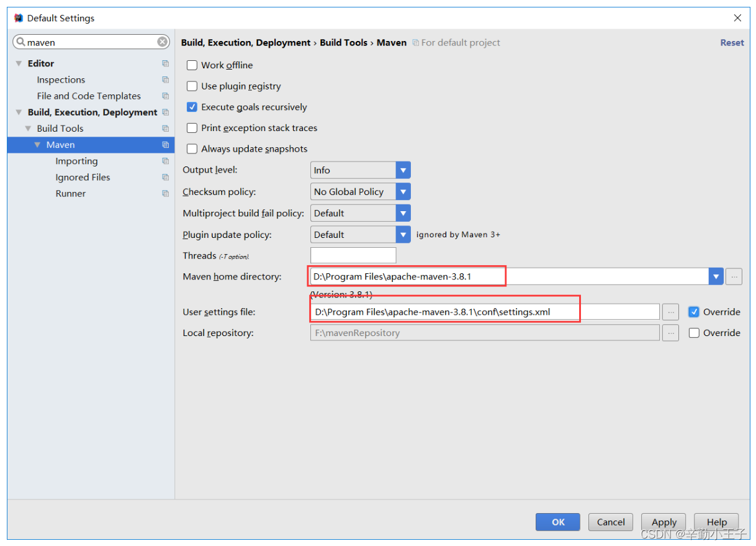Image resolution: width=756 pixels, height=546 pixels.
Task: Enable Use plugin registry checkbox
Action: [192, 86]
